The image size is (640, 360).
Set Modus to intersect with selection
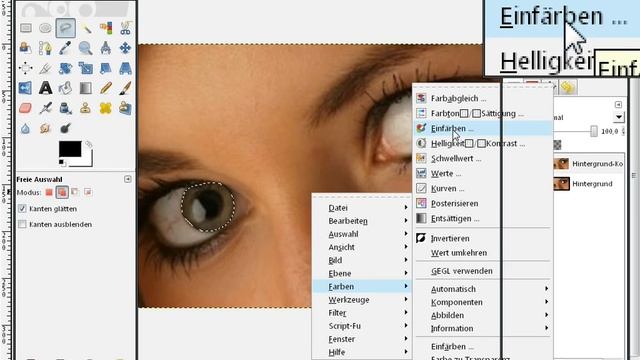pos(88,192)
